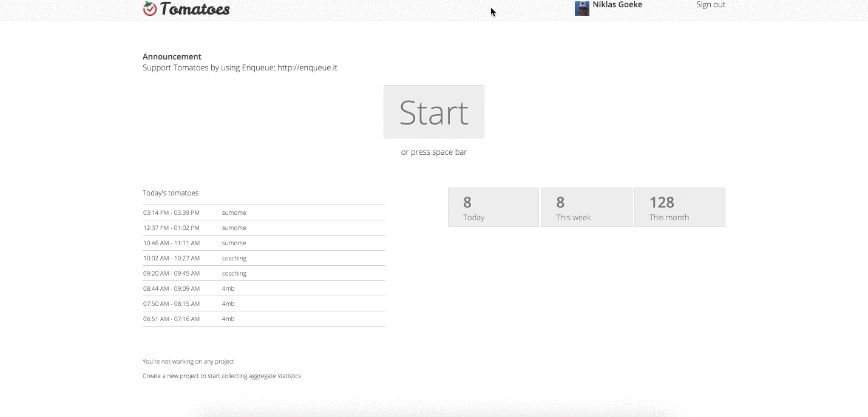Start a new pomodoro timer
This screenshot has width=868, height=417.
(x=434, y=112)
